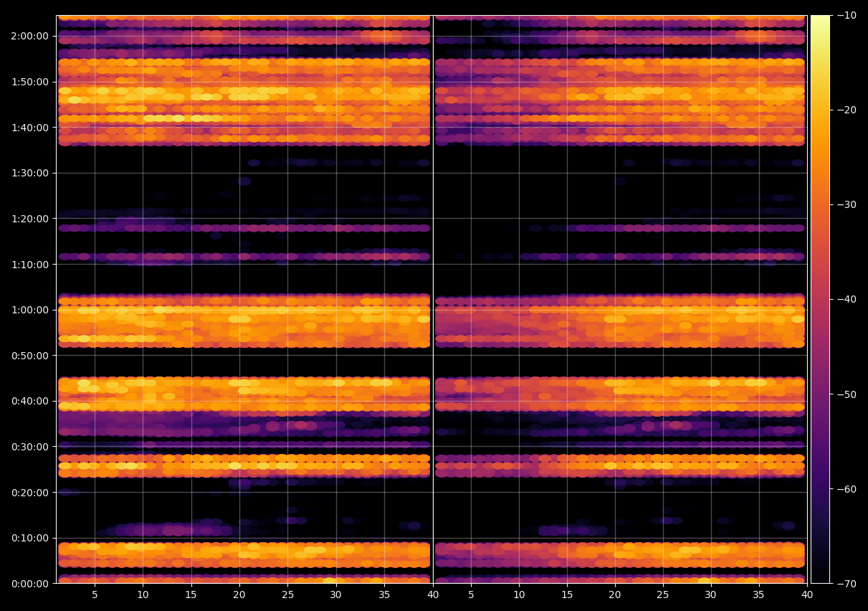Click x-axis label 35 under right heatmap
868x611 pixels.
759,595
